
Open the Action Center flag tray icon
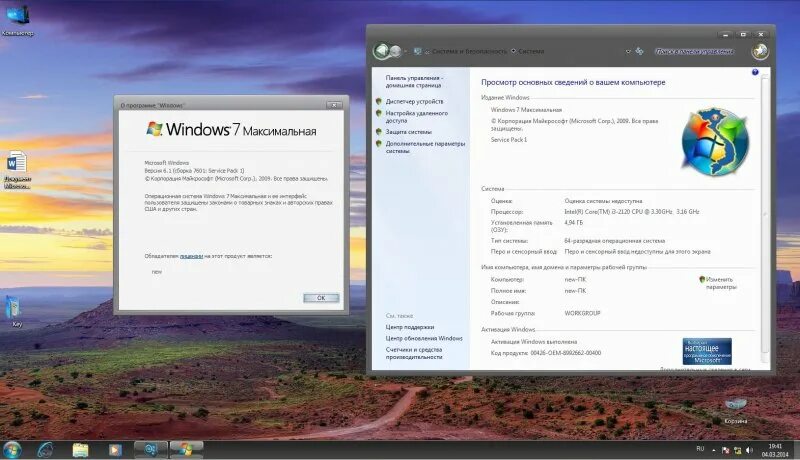pyautogui.click(x=725, y=450)
